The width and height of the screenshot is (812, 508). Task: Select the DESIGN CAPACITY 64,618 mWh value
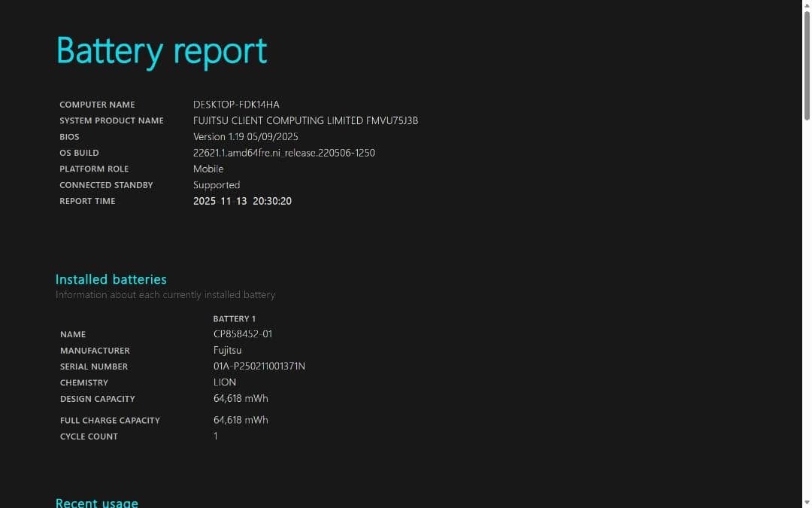click(241, 398)
